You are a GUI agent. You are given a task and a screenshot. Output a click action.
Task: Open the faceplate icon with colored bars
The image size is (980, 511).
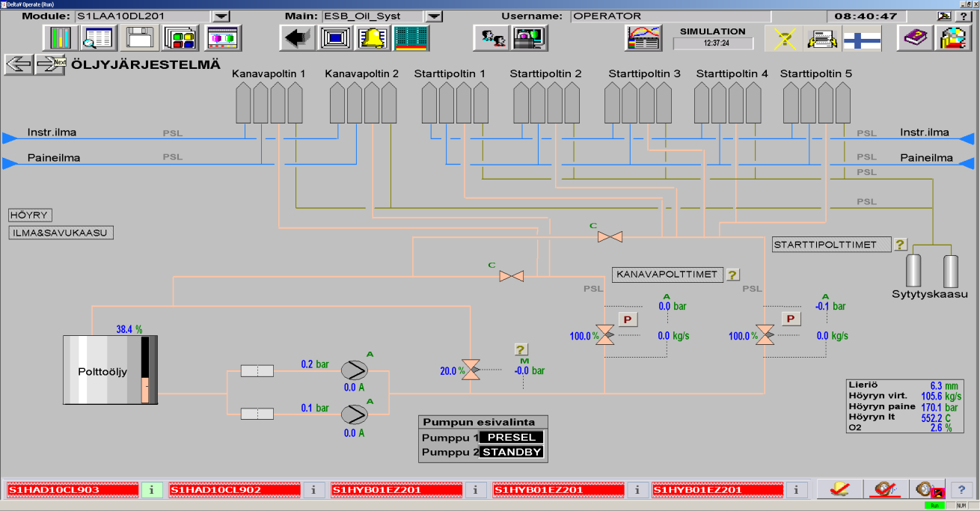(58, 37)
